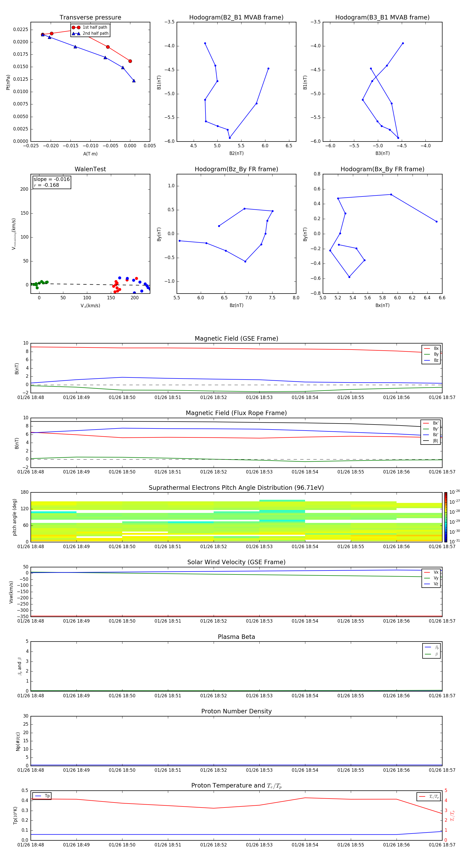Screen dimensions: 473x868
Task: Click the By' entry in Flux Rope legend
Action: click(431, 429)
